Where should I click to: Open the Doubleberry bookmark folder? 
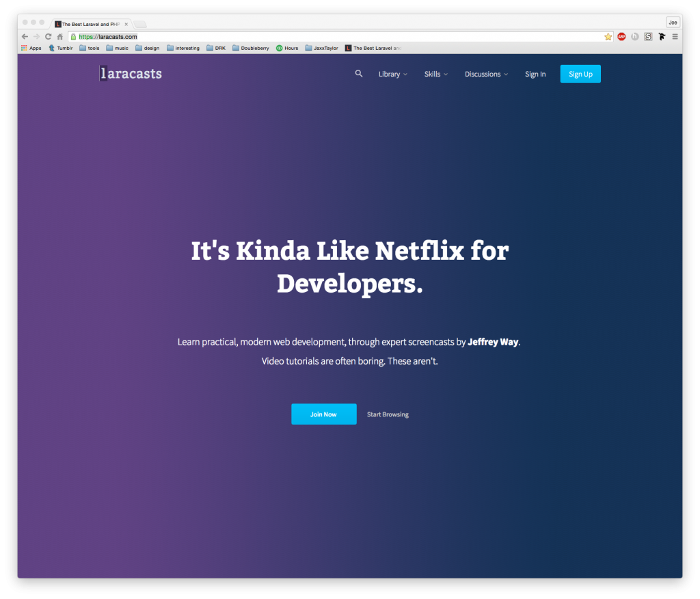pyautogui.click(x=251, y=48)
